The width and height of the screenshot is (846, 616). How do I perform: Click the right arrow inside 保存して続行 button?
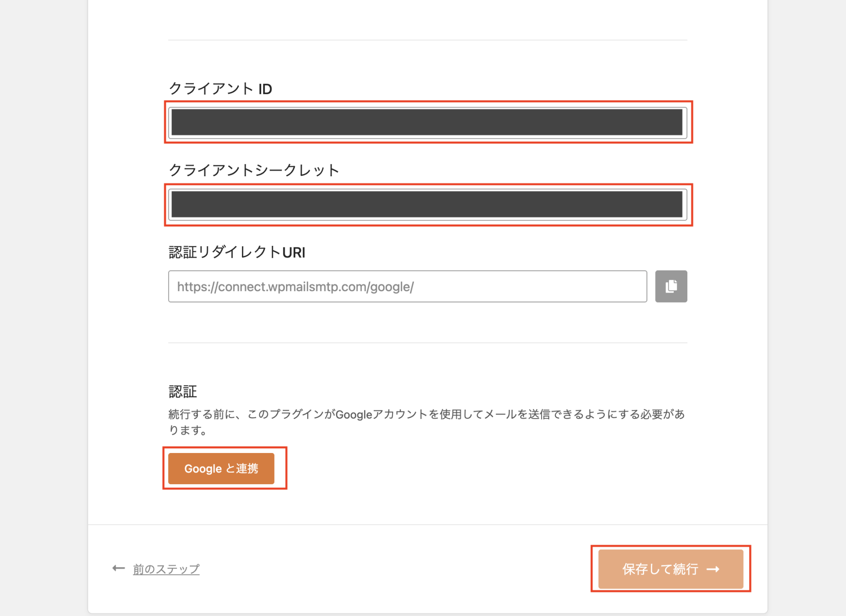(713, 569)
